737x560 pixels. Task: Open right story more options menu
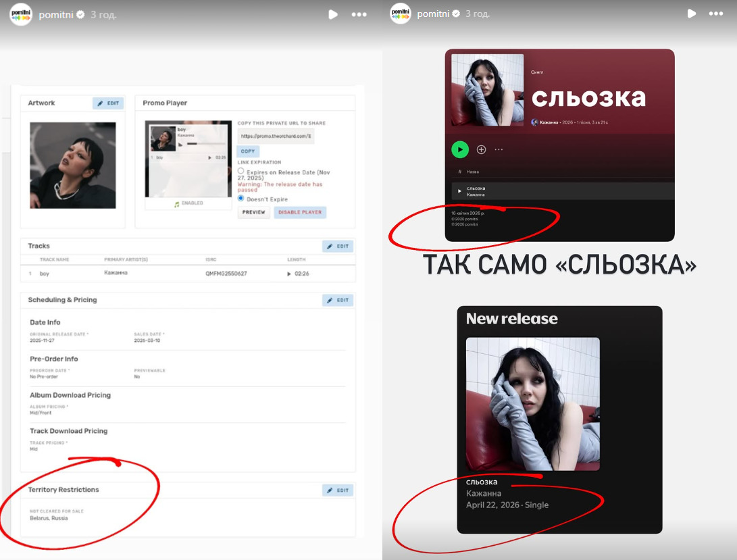pos(716,14)
